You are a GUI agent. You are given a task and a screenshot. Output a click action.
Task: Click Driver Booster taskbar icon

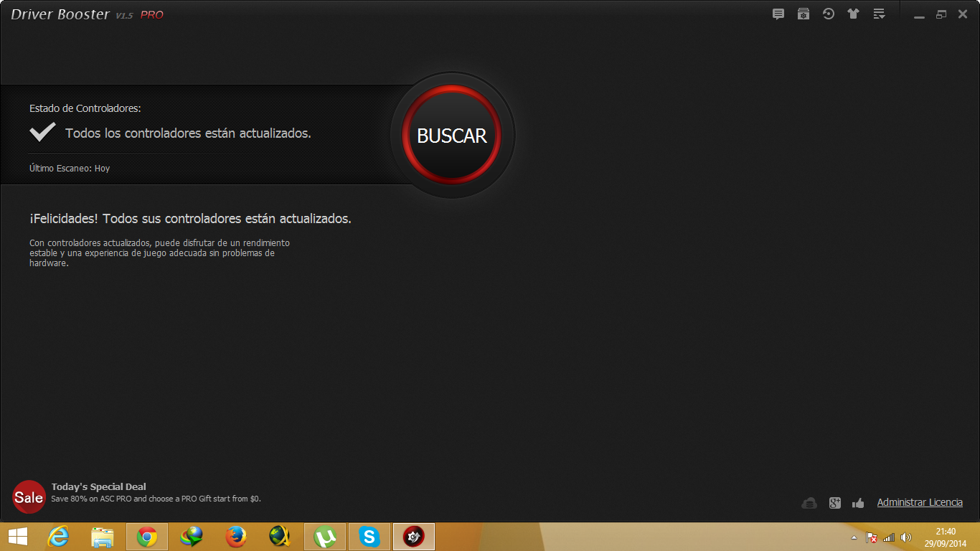tap(414, 537)
